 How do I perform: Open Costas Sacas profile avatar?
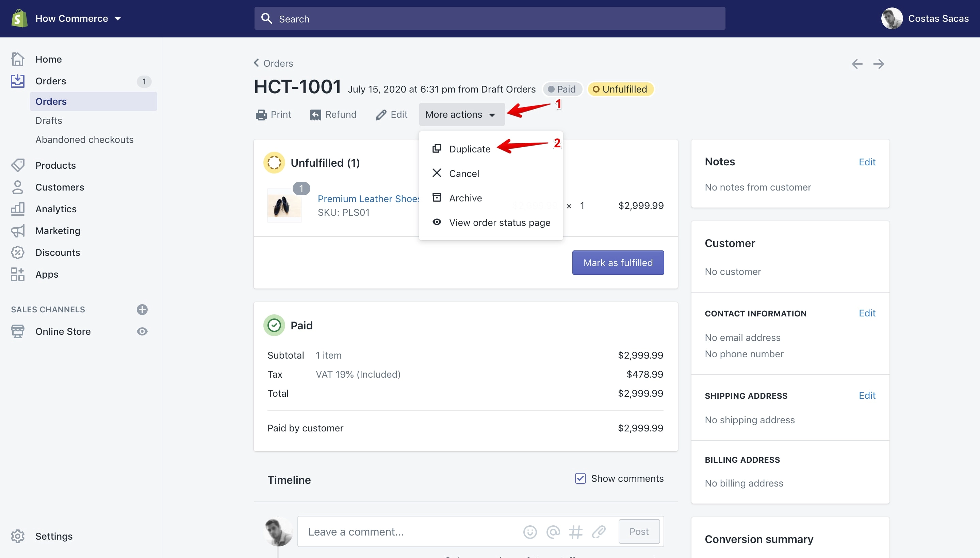pos(892,18)
